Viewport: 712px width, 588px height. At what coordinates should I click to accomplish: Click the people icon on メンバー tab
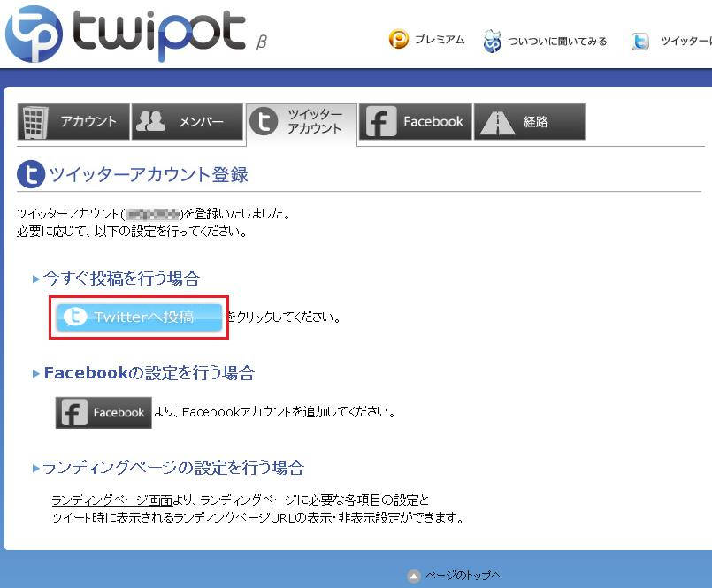point(150,121)
